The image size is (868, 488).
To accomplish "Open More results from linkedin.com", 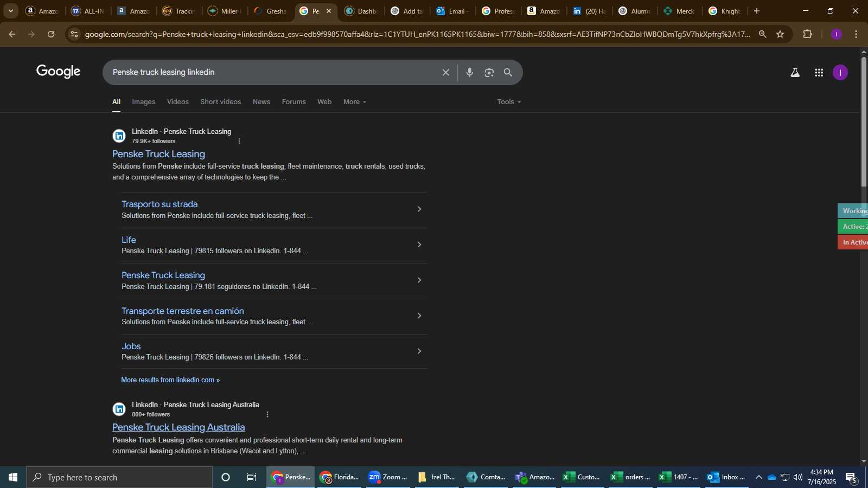I will tap(170, 380).
